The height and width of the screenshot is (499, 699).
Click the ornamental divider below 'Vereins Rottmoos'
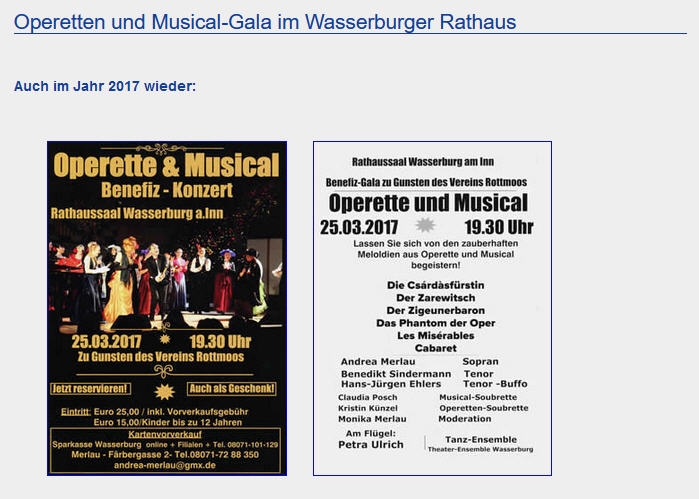(x=164, y=371)
